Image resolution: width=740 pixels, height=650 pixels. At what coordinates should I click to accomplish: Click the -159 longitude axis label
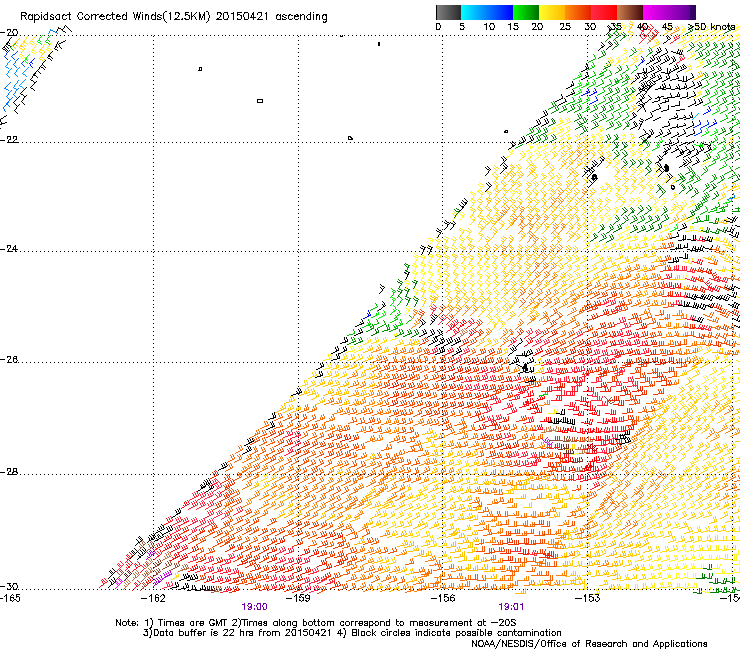[x=298, y=598]
